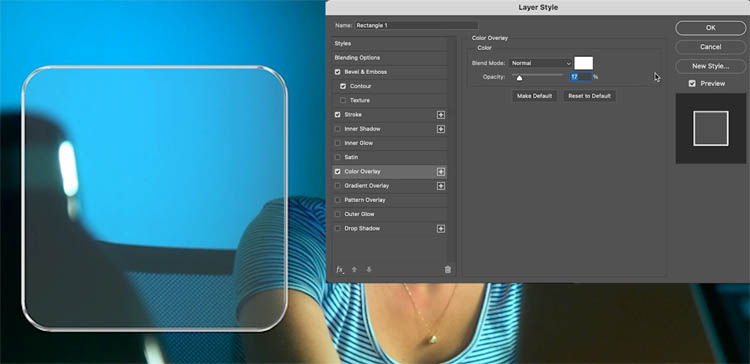
Task: Check the Pattern Overlay checkbox
Action: point(338,200)
